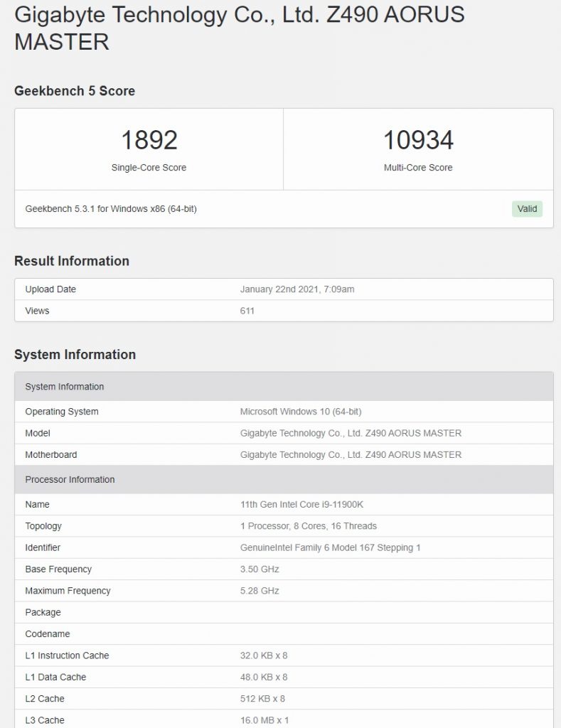
Task: Click the L1 Data Cache label
Action: point(55,678)
